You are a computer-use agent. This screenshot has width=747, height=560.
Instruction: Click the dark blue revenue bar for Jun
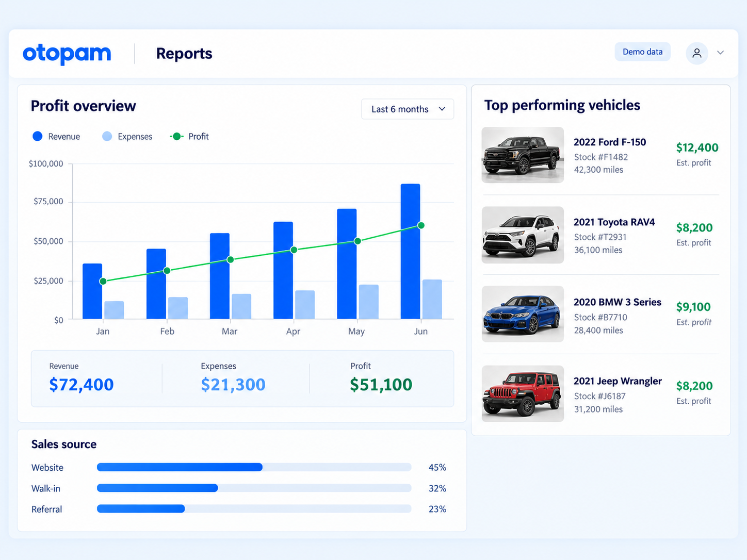[x=411, y=252]
